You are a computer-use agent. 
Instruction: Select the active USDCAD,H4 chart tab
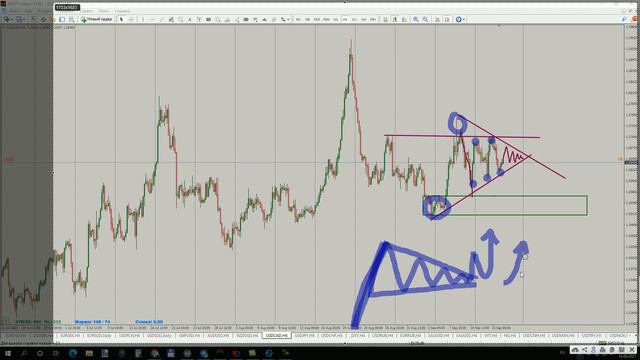[276, 336]
